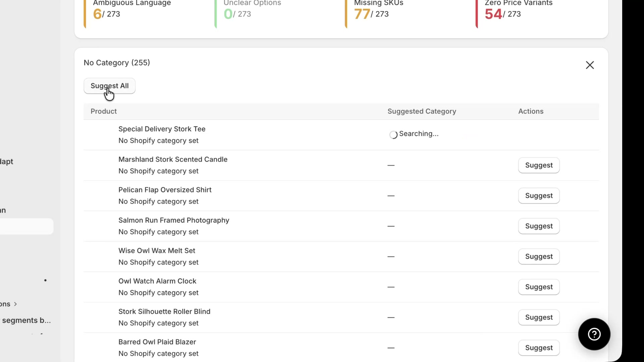Click the empty sidebar search field
Image resolution: width=644 pixels, height=362 pixels.
pyautogui.click(x=23, y=226)
